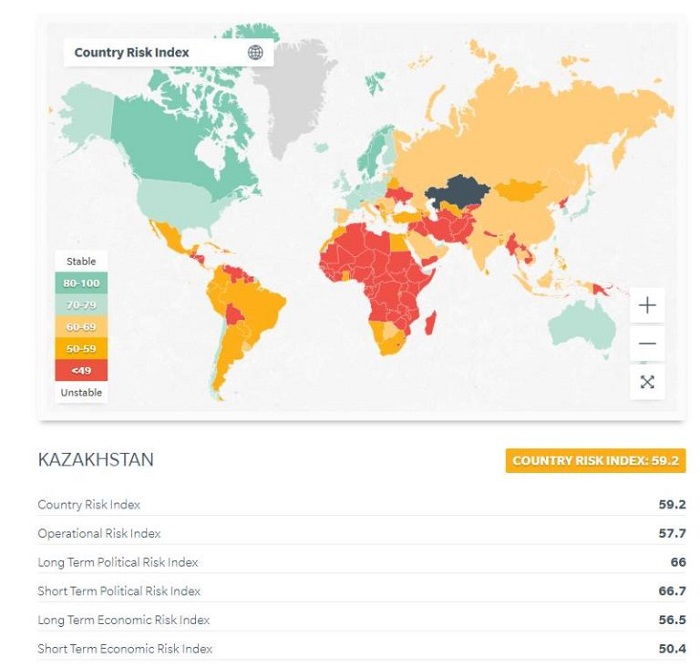This screenshot has height=667, width=700.
Task: Select the light green 70-79 legend swatch
Action: tap(82, 305)
